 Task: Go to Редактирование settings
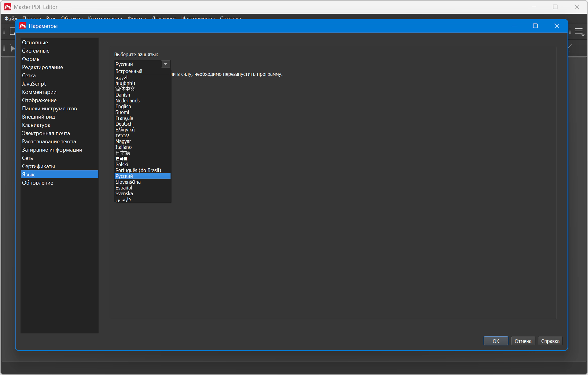coord(60,67)
